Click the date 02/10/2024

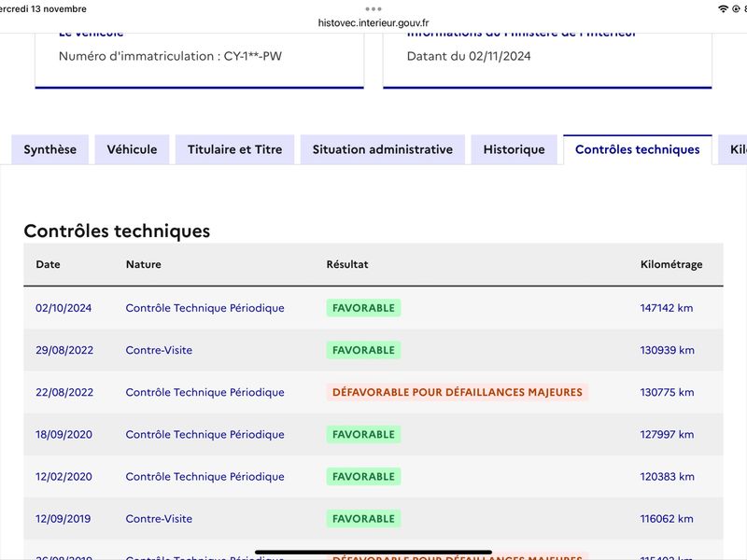coord(63,308)
